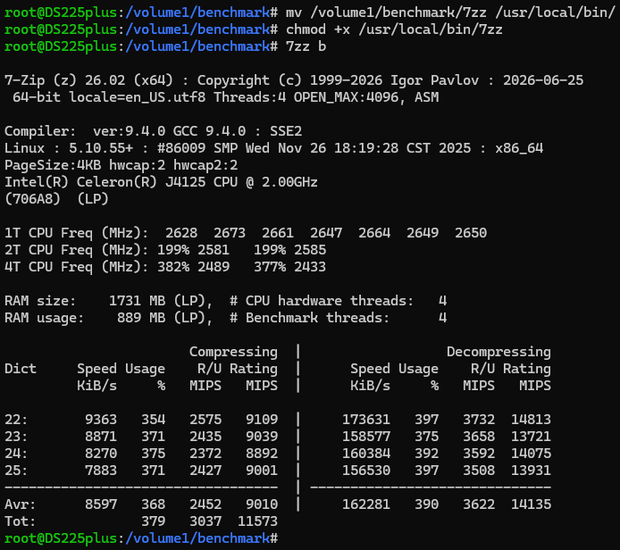Click the bottom 'root@DS225plus' shell prompt

[x=60, y=539]
